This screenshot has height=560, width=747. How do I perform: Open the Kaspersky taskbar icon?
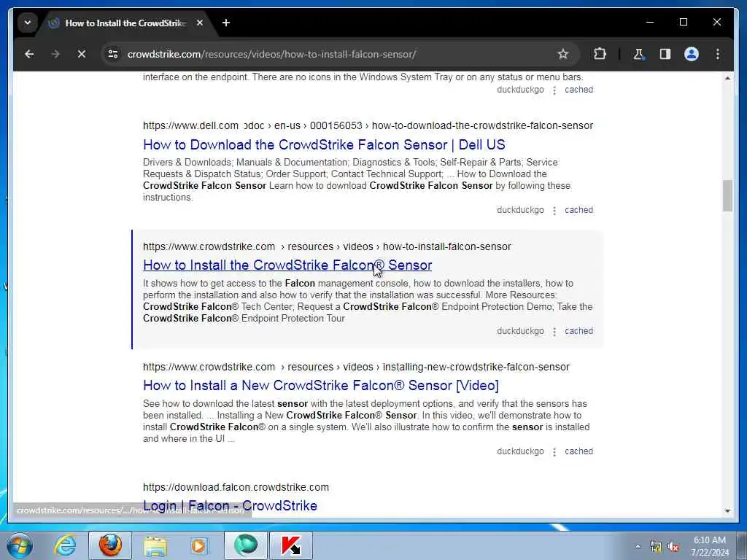point(291,545)
